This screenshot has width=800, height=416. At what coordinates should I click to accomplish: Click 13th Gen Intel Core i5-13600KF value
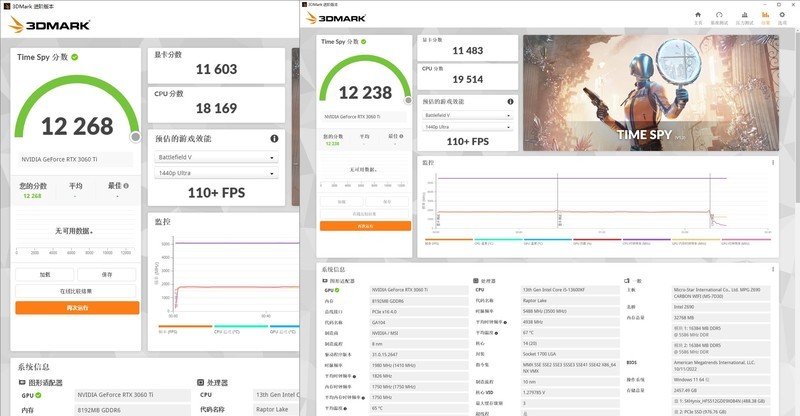click(x=570, y=290)
